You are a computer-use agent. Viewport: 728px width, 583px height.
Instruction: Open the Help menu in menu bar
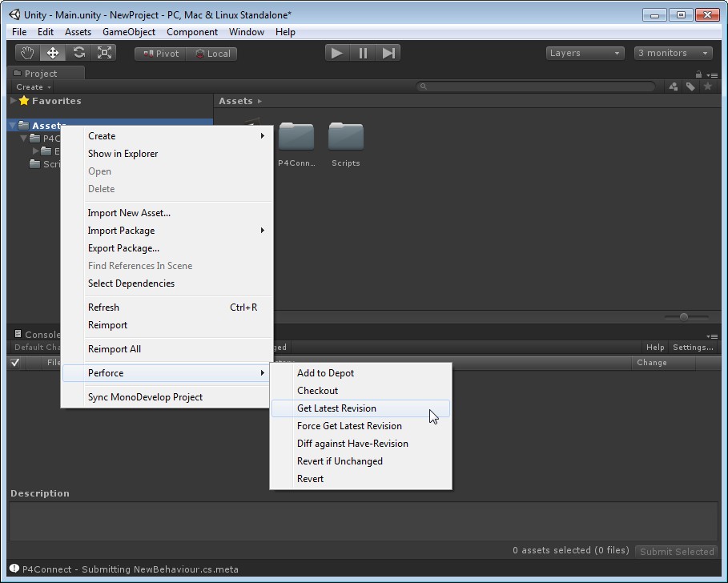pyautogui.click(x=285, y=31)
